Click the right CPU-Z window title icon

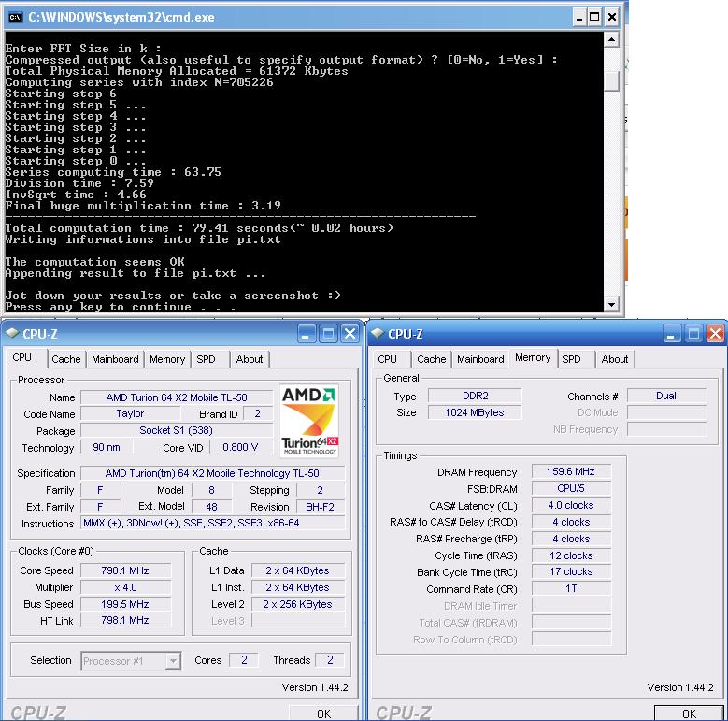(x=378, y=333)
